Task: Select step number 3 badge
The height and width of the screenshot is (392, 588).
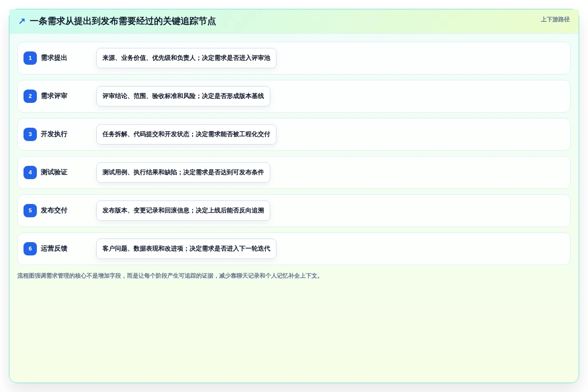Action: tap(30, 134)
